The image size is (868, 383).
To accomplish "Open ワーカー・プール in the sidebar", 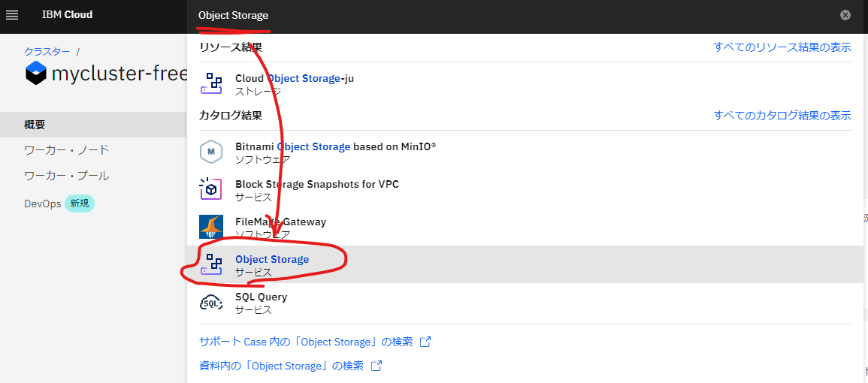I will point(66,176).
